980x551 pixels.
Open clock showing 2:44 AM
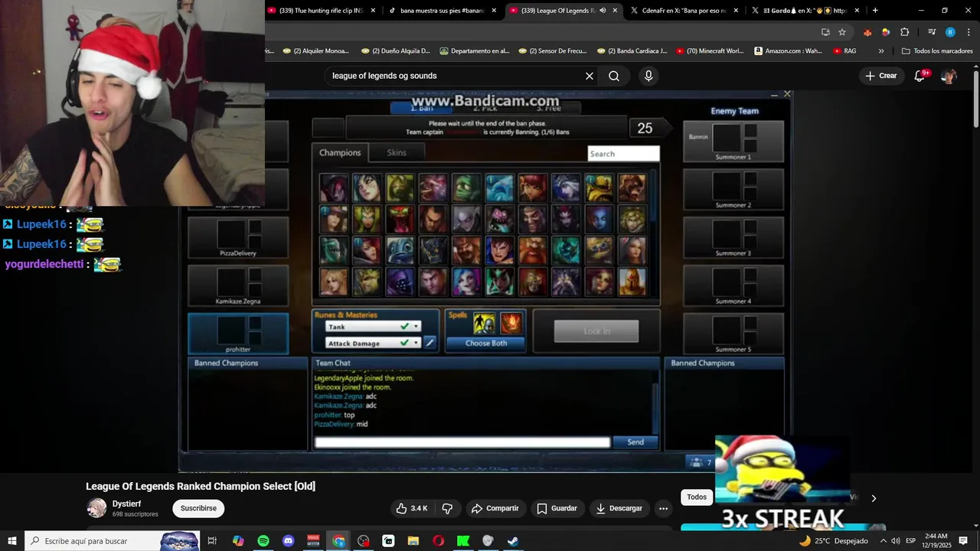[936, 541]
